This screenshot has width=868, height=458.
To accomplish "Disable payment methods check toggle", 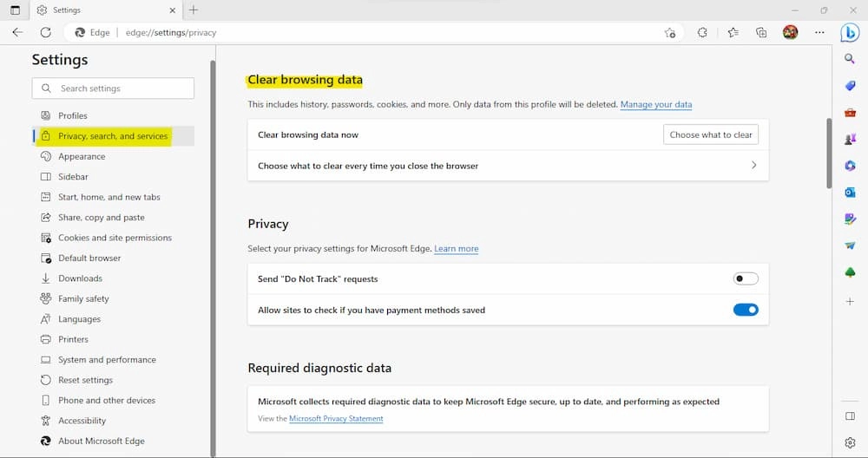I will coord(746,310).
